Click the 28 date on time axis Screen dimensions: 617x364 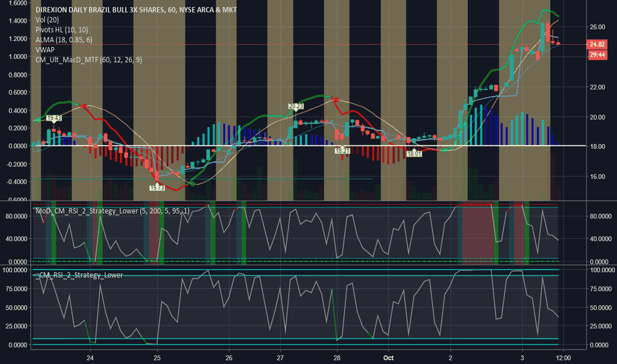(x=337, y=357)
